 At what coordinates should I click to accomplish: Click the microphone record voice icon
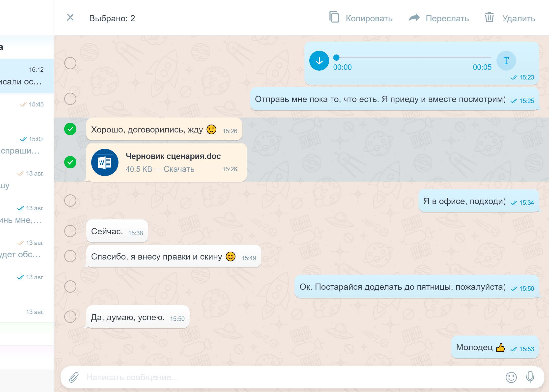pyautogui.click(x=530, y=377)
